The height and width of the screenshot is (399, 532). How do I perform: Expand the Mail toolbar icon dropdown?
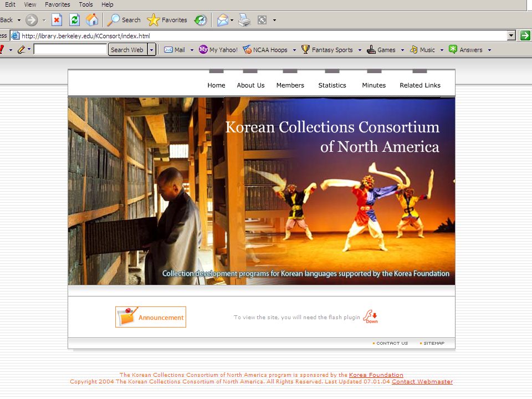[x=232, y=20]
